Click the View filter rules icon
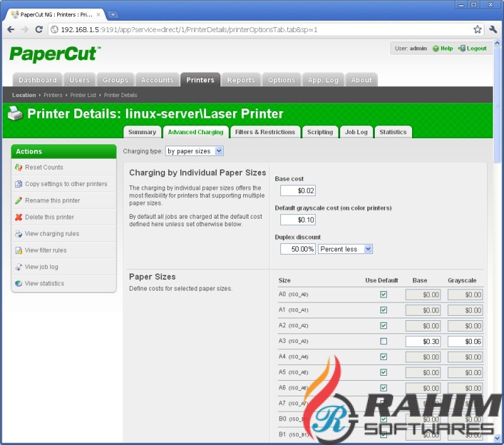The image size is (504, 445). click(19, 250)
